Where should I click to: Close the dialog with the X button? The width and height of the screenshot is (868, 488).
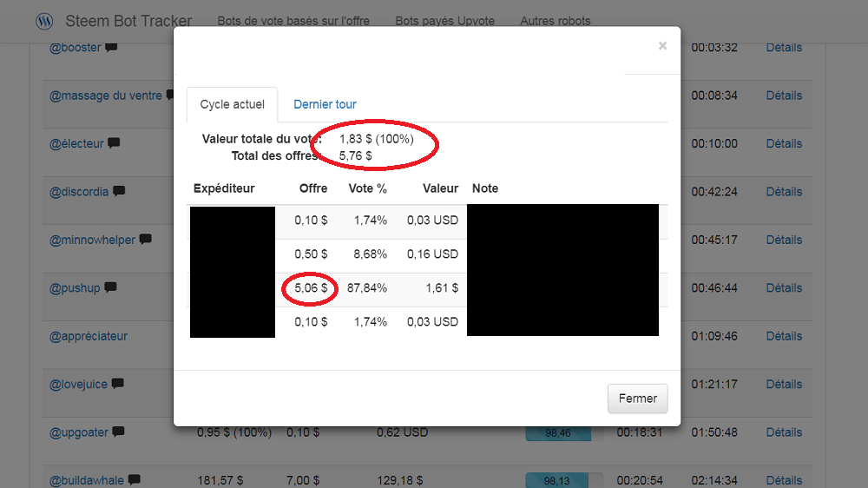662,46
